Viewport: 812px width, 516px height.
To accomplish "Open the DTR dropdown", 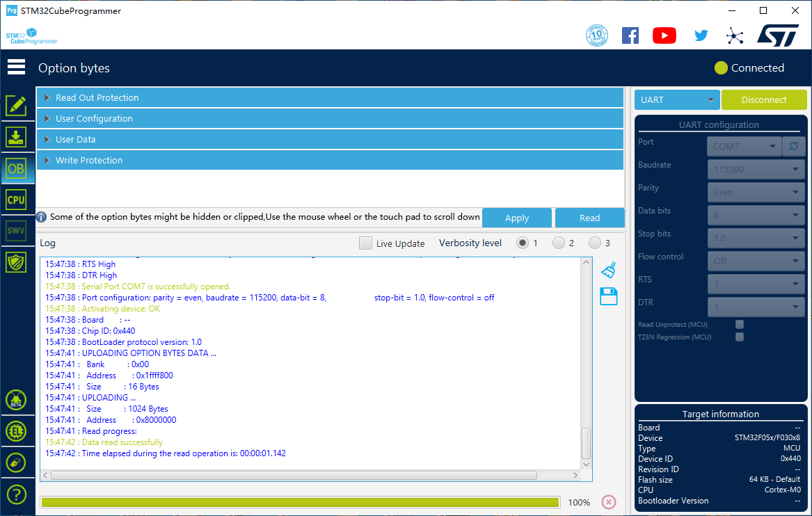I will click(756, 307).
